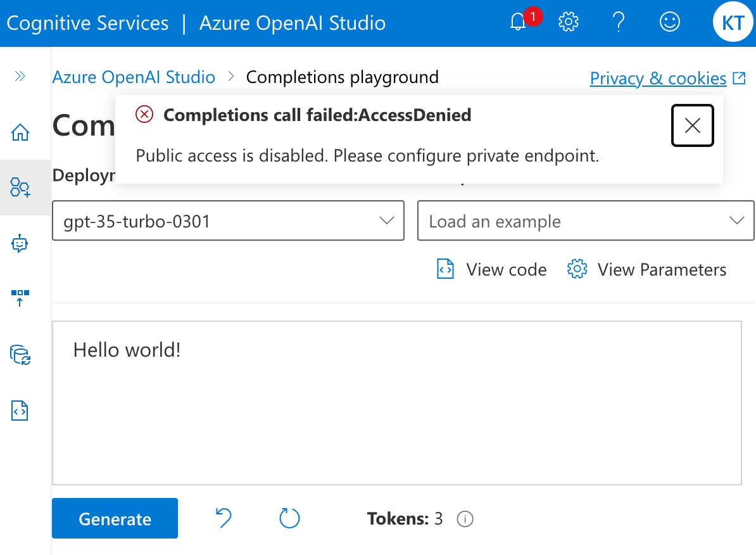Open the settings gear in the title bar
The image size is (756, 555).
568,22
